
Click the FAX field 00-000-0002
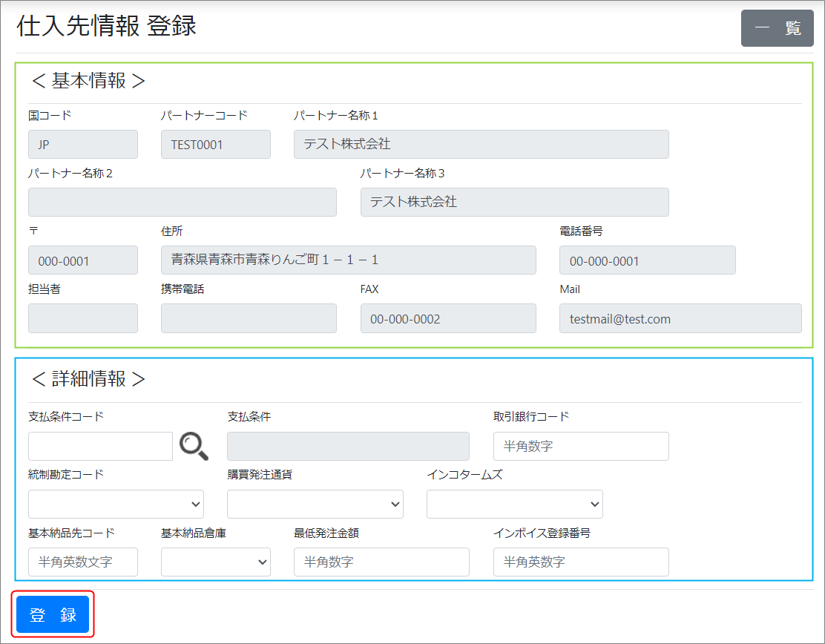[447, 318]
